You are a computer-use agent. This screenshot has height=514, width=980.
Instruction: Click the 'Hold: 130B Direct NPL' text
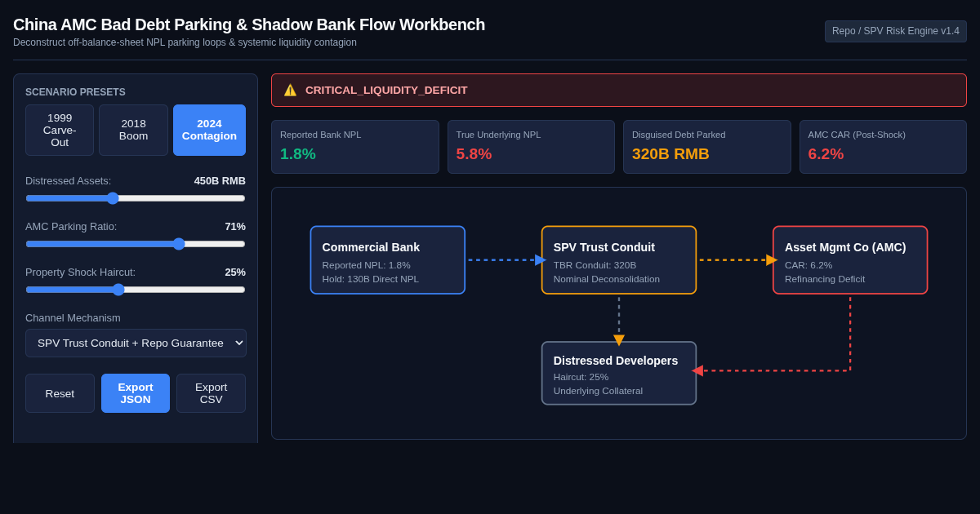370,279
